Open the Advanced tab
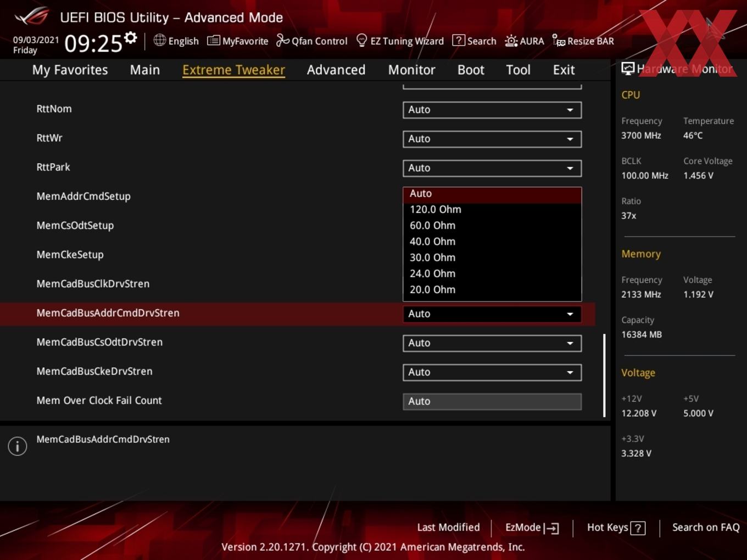The image size is (747, 560). (x=336, y=70)
